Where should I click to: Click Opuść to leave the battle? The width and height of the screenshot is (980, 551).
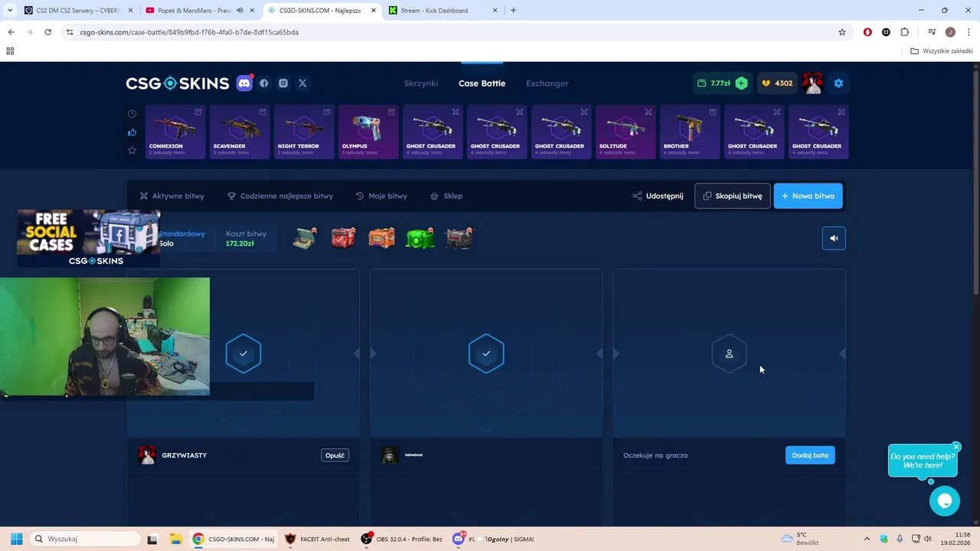335,455
